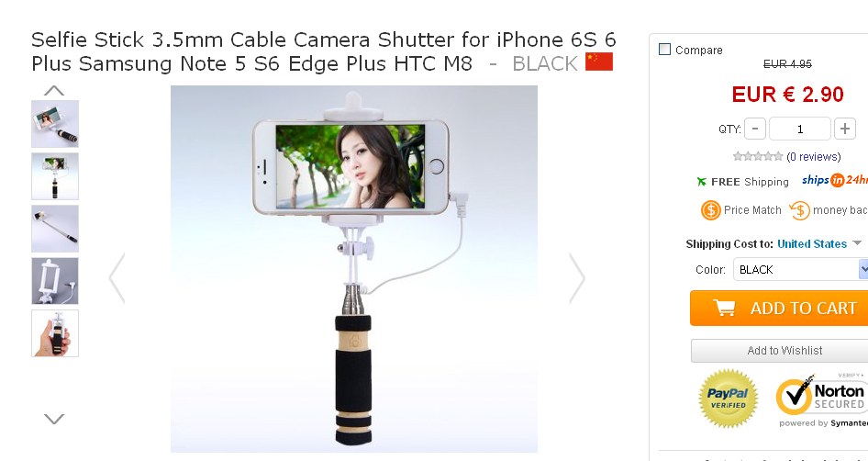Screen dimensions: 868x461
Task: Open the Color dropdown showing BLACK
Action: [x=800, y=270]
